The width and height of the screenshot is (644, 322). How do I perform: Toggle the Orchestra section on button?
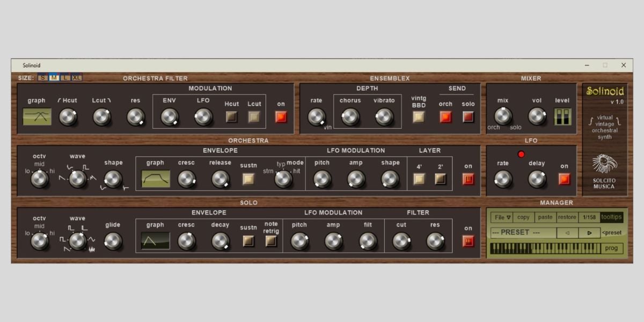(x=469, y=179)
